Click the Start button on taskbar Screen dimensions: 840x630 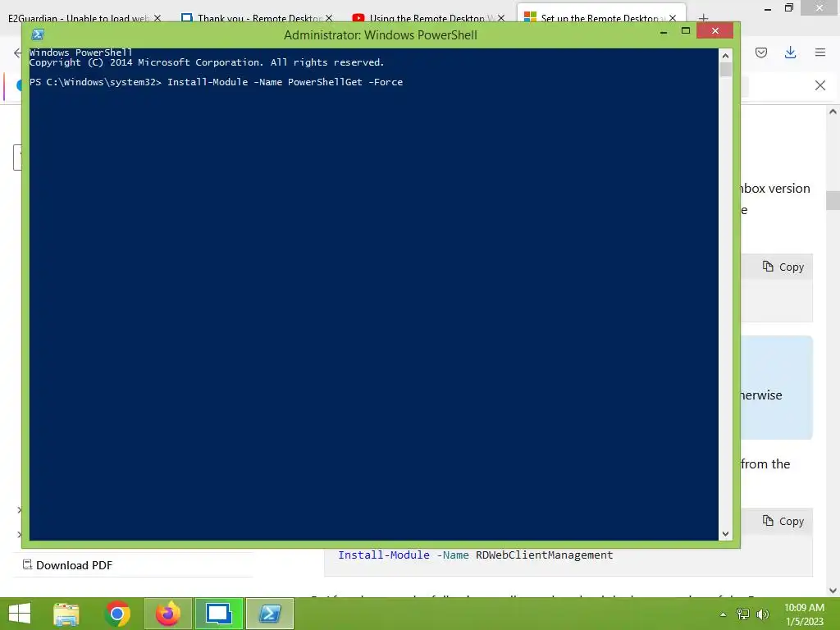20,614
